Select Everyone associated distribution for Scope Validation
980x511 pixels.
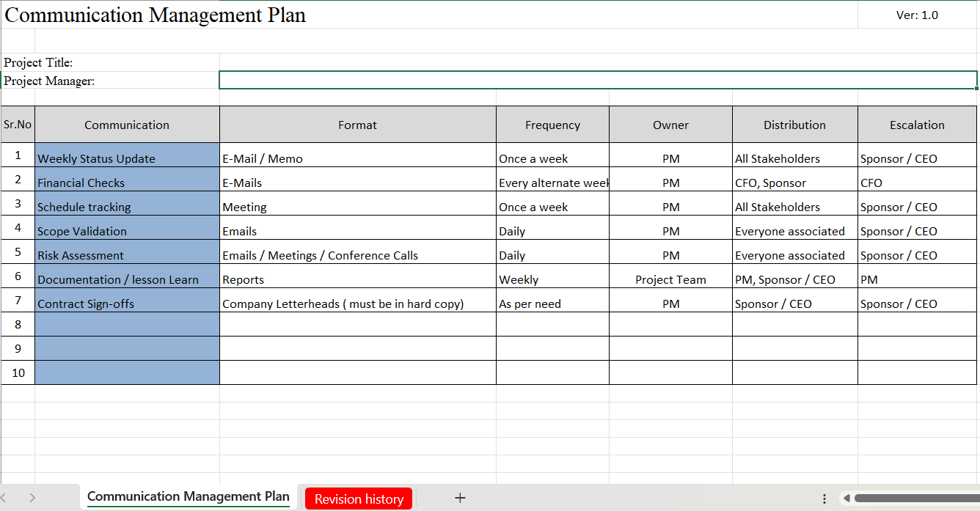pyautogui.click(x=794, y=231)
